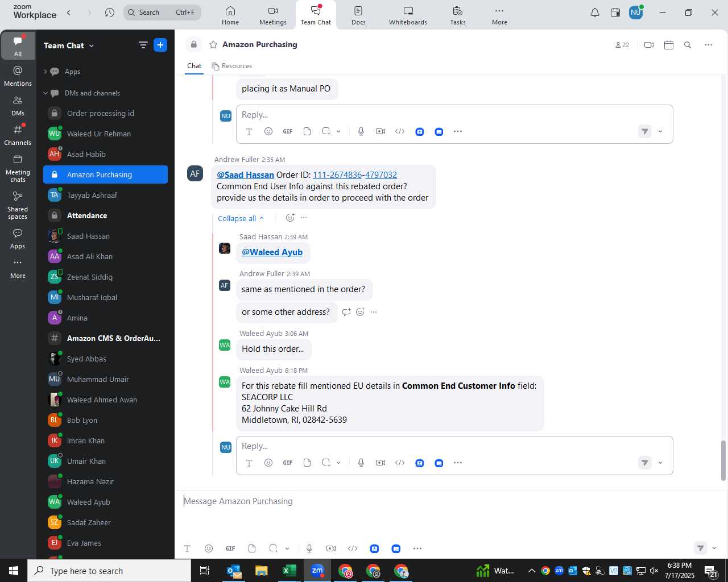Open the More menu in the top bar
The width and height of the screenshot is (728, 582).
pos(499,15)
